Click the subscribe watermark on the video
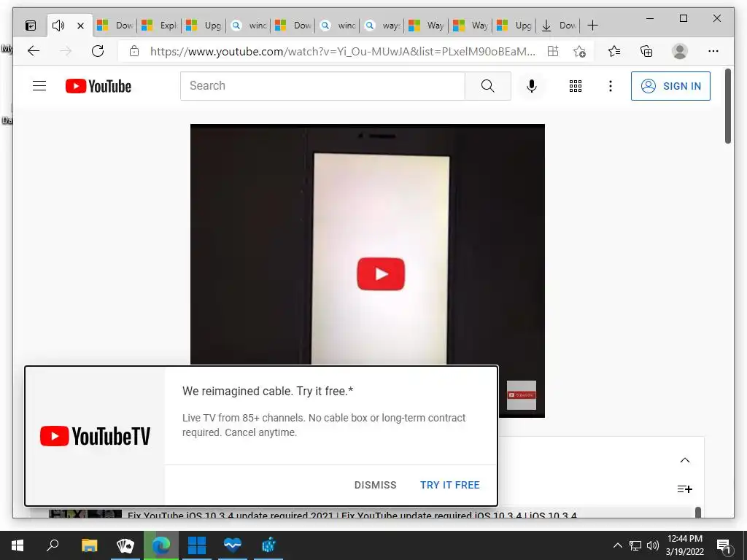This screenshot has width=747, height=560. [x=521, y=394]
